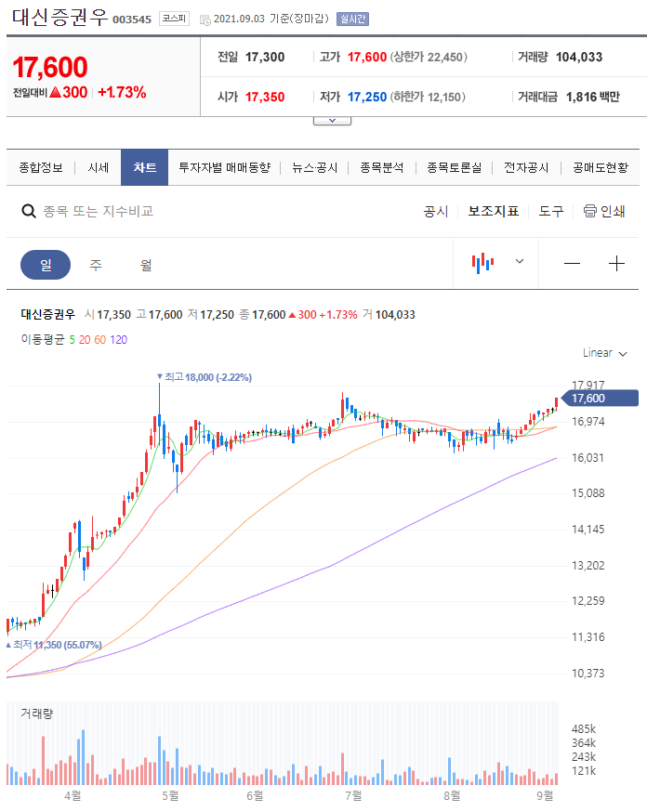Open the Linear scale dropdown
This screenshot has width=647, height=812.
604,353
